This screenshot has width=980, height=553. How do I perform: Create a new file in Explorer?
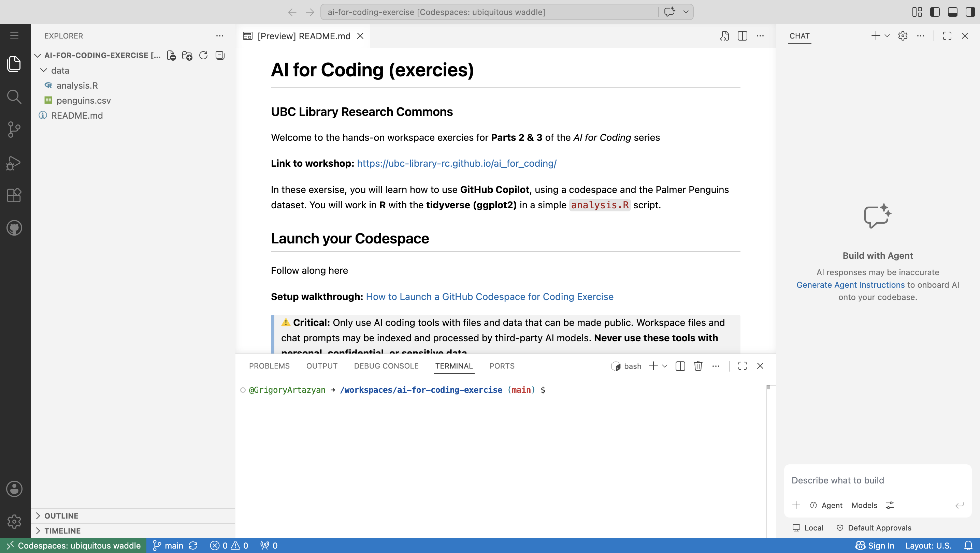(172, 56)
